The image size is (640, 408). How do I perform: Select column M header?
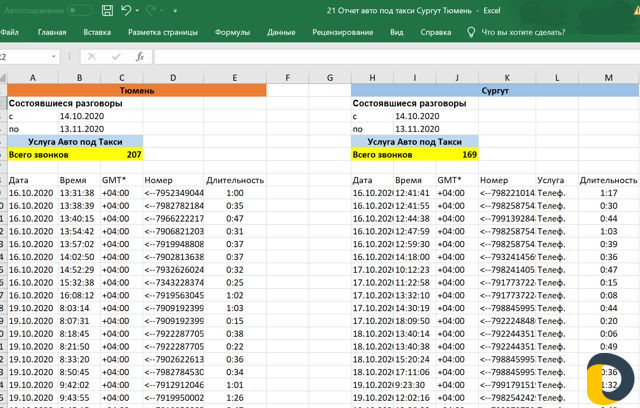(x=609, y=78)
